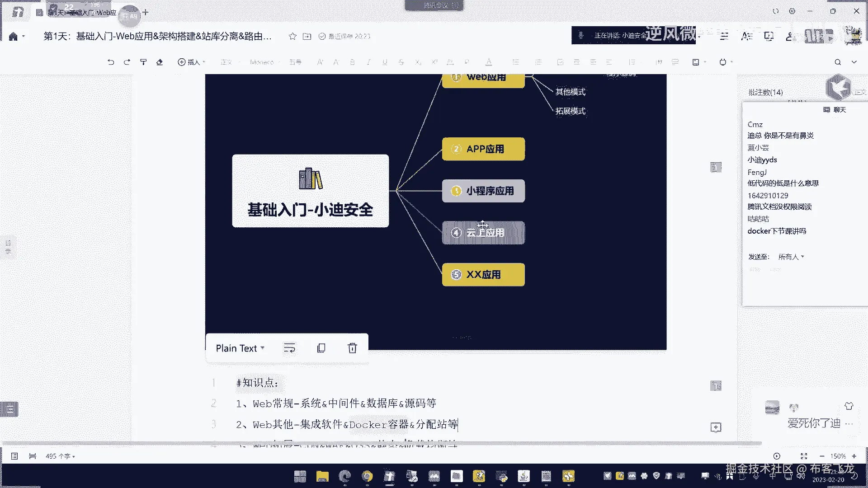Click the redo arrow icon
Screen dimensions: 868x488
coord(127,62)
